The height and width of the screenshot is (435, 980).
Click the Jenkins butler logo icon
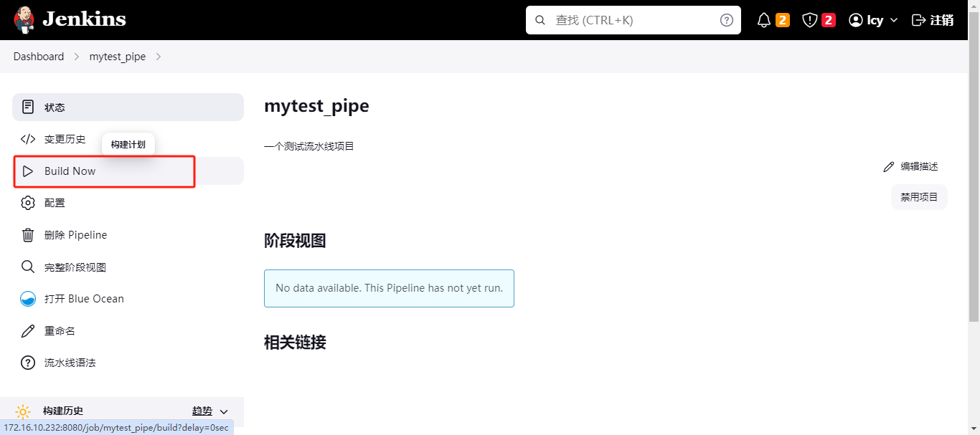pos(24,19)
